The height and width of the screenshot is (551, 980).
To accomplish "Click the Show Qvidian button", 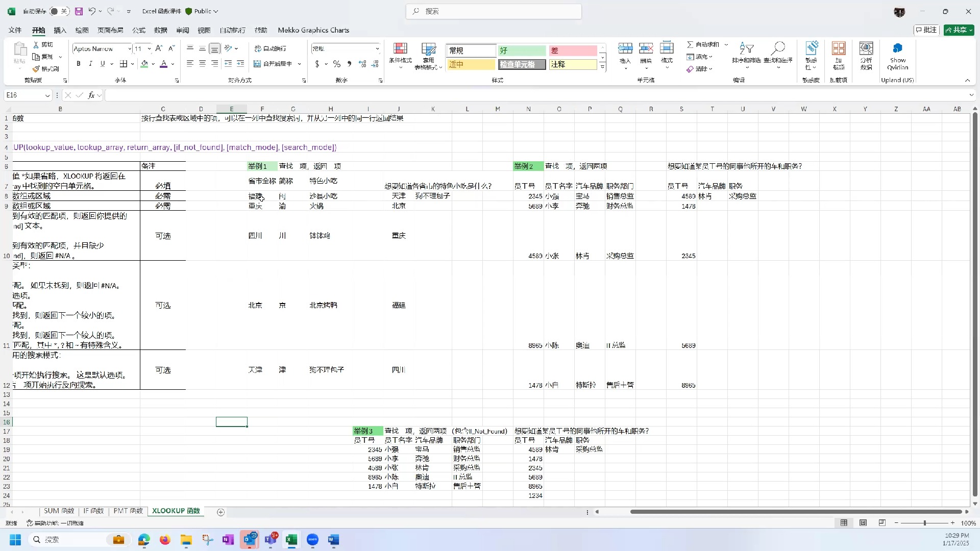I will [897, 55].
